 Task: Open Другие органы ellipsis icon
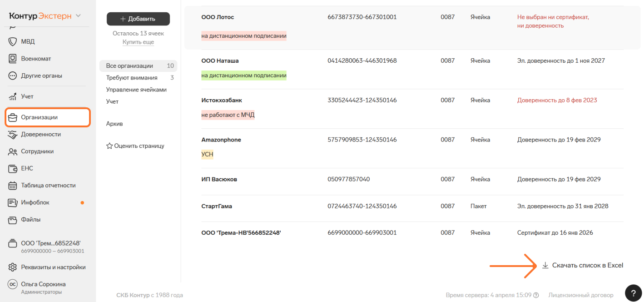(x=13, y=75)
